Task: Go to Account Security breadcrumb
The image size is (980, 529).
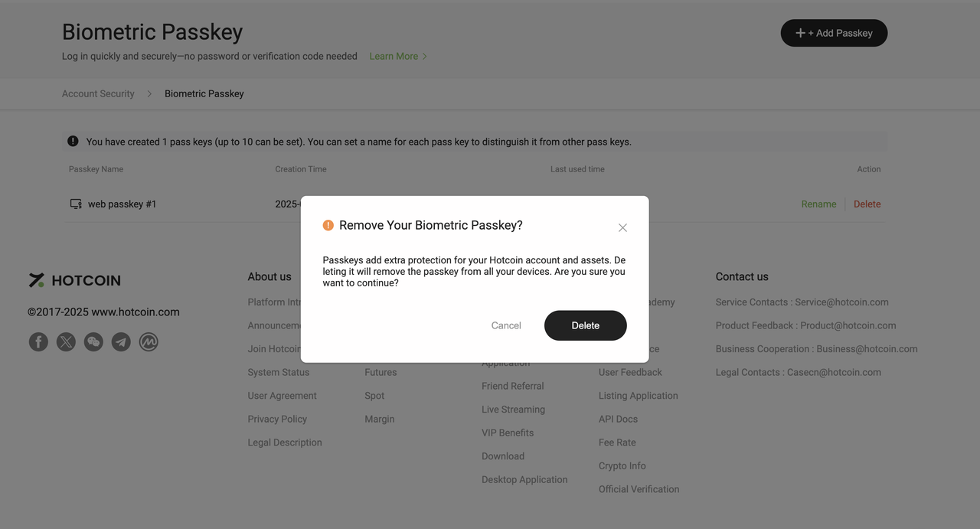Action: click(98, 93)
